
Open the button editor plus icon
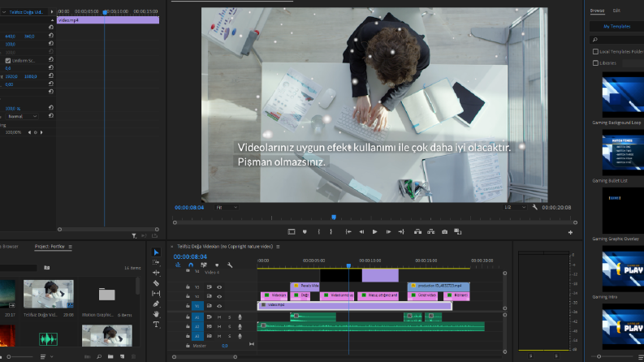click(x=570, y=232)
